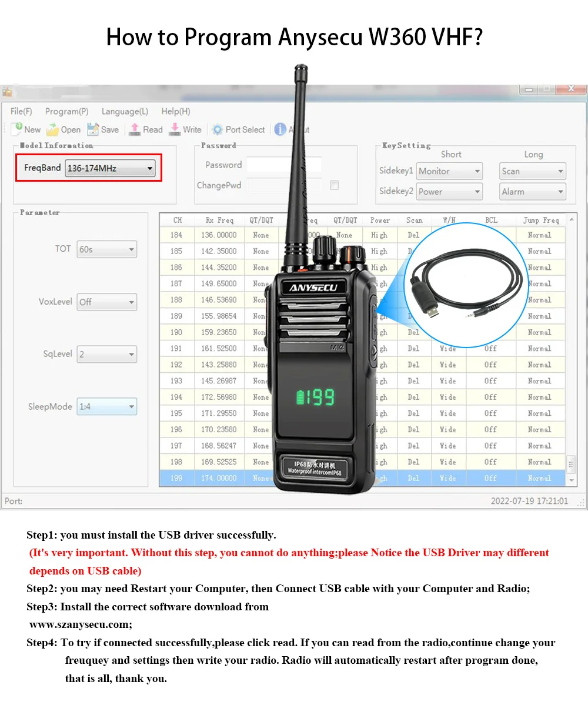
Task: Enable the ChangePwd checkbox
Action: tap(334, 185)
